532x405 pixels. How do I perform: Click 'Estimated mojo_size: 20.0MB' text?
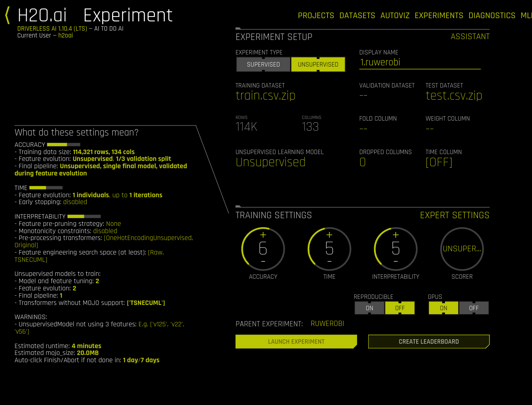(56, 353)
